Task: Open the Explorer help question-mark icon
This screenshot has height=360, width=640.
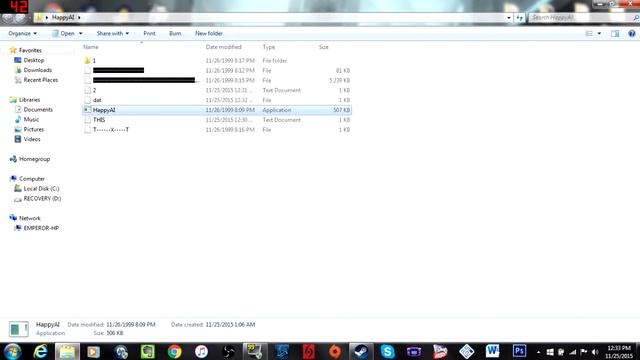Action: (631, 33)
